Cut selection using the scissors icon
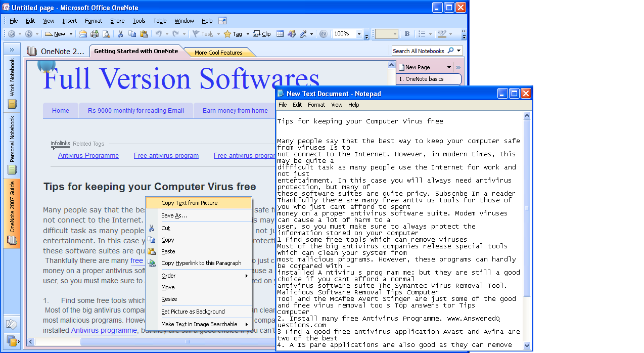The image size is (644, 353). [120, 34]
